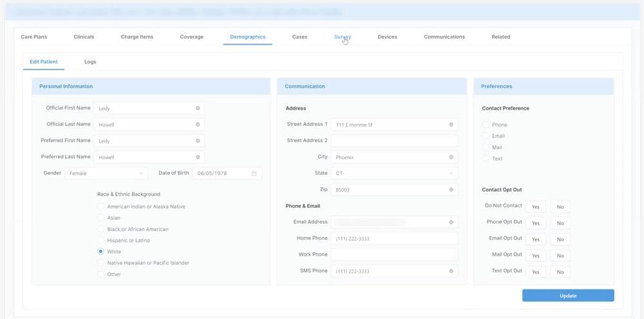The width and height of the screenshot is (644, 319).
Task: Open the Logs sub-tab
Action: click(90, 62)
